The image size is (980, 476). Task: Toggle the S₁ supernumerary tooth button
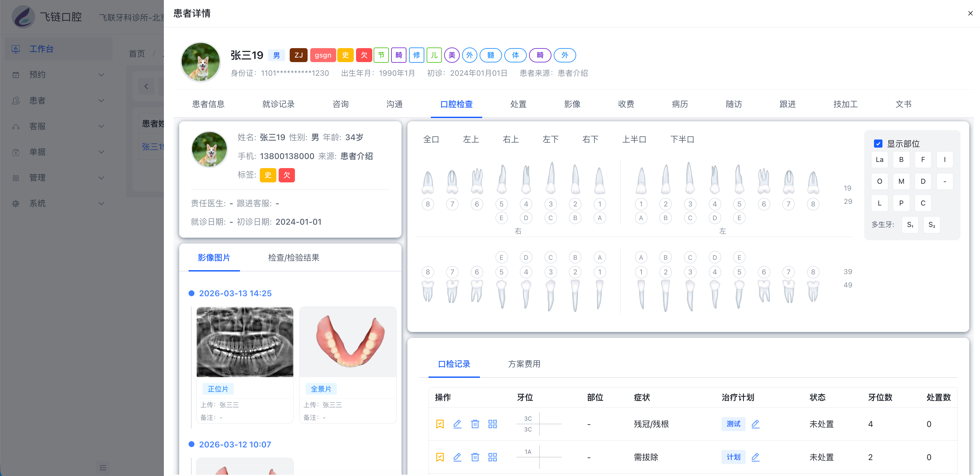pos(910,225)
